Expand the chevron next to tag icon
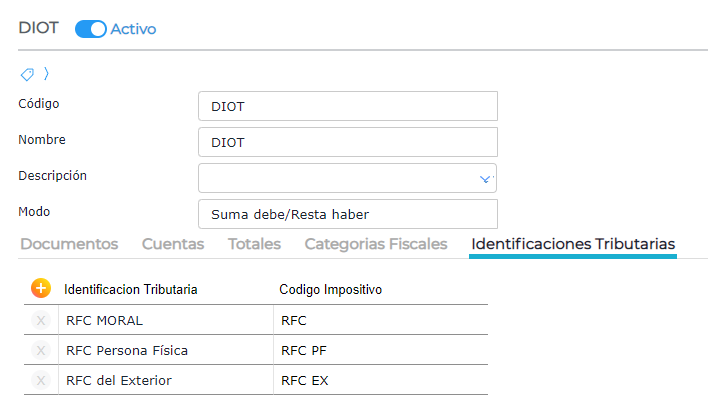Image resolution: width=708 pixels, height=403 pixels. [46, 74]
